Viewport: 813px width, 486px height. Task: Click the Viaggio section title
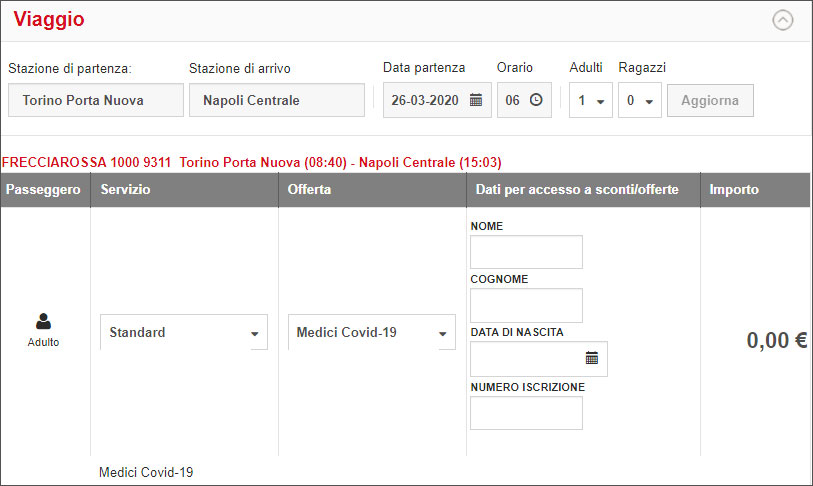click(49, 19)
